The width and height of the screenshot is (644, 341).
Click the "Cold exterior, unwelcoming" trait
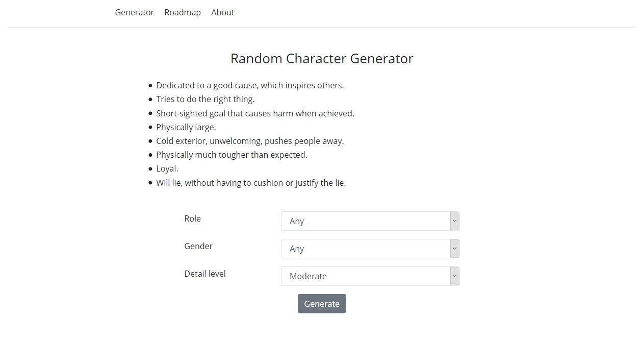pos(250,141)
